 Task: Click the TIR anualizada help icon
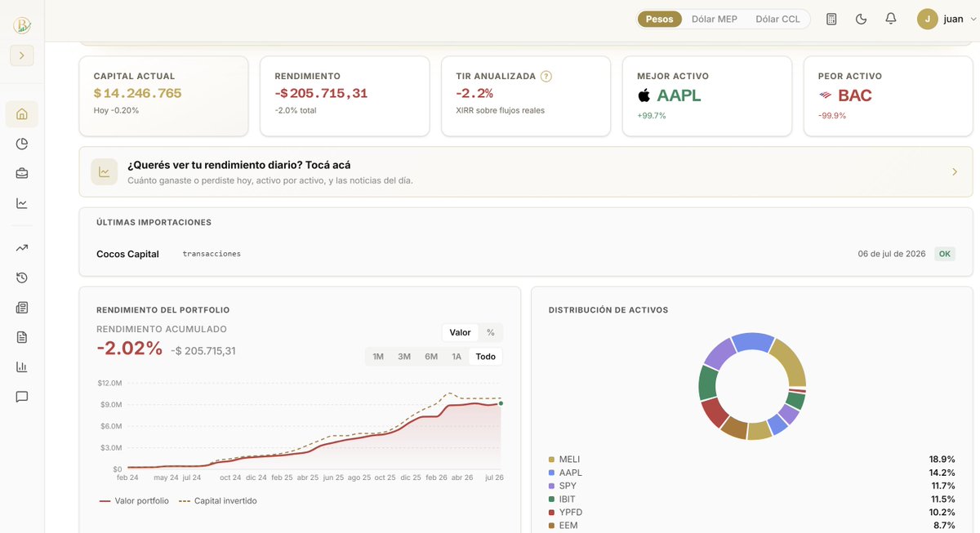546,76
